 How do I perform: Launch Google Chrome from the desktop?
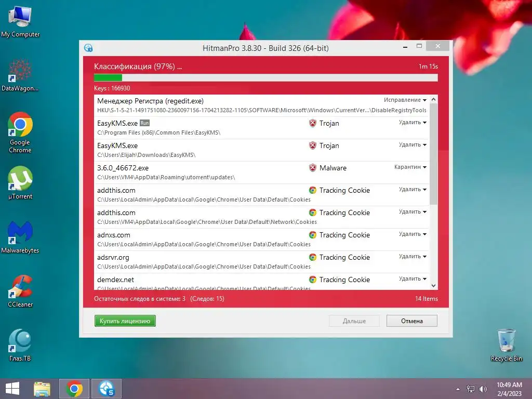(20, 132)
